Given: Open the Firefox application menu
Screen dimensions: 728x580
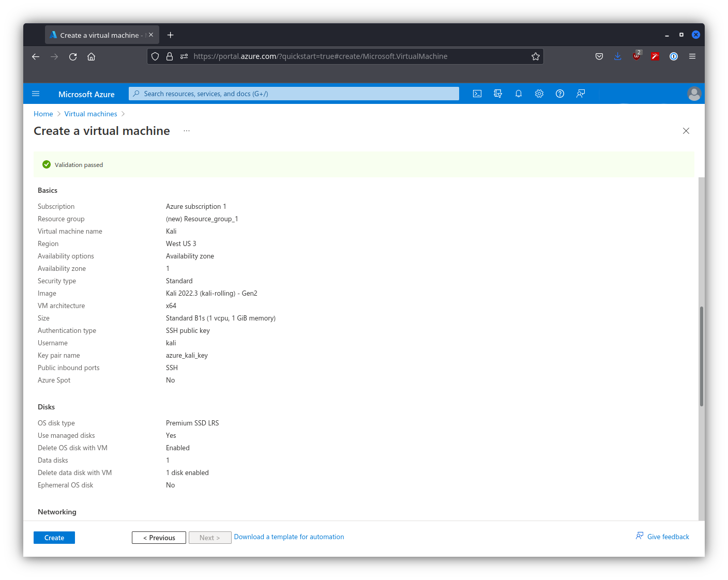Looking at the screenshot, I should pos(692,56).
